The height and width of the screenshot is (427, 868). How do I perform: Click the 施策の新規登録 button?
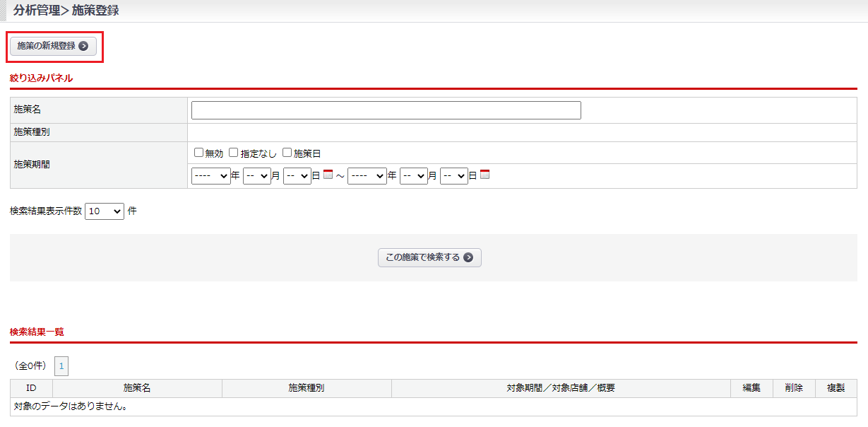click(x=53, y=46)
